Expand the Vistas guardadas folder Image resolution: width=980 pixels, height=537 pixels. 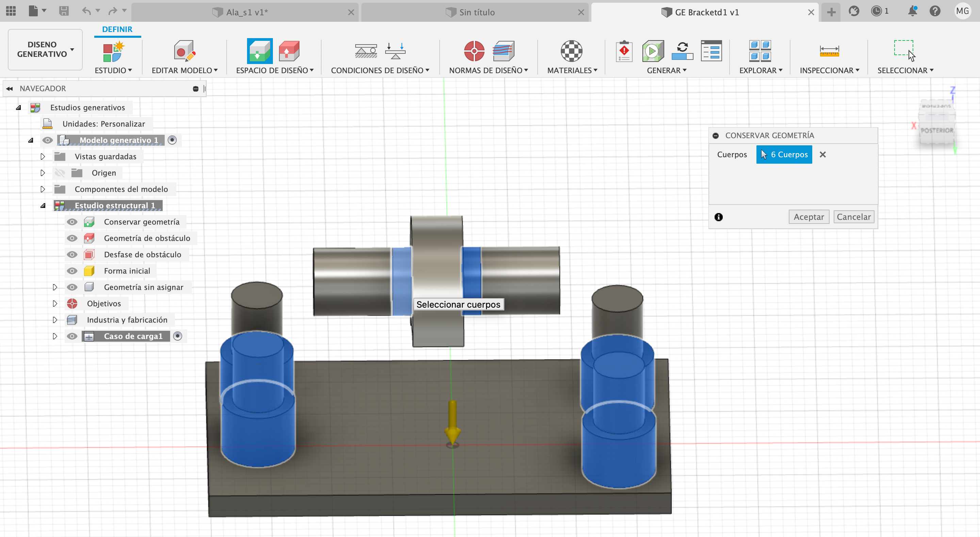click(43, 157)
